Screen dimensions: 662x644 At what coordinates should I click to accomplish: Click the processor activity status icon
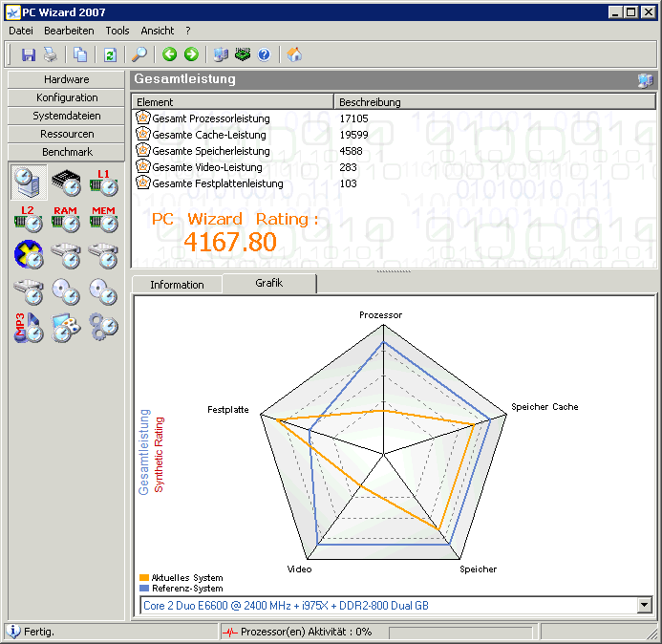click(x=230, y=633)
